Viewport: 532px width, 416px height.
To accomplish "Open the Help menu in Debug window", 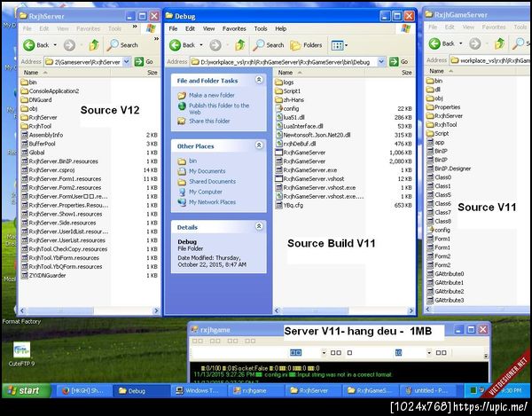I will click(280, 28).
